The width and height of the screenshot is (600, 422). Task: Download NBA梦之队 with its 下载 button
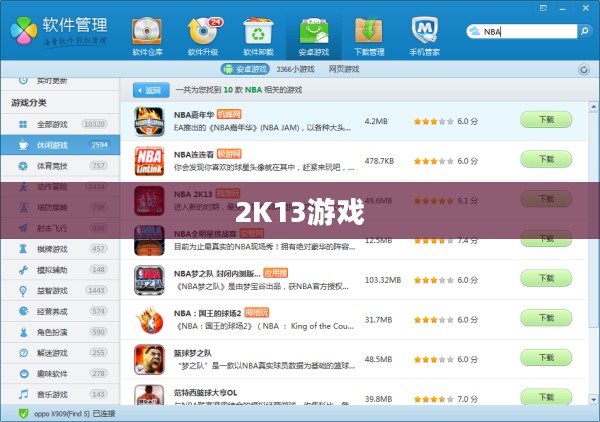coord(546,278)
